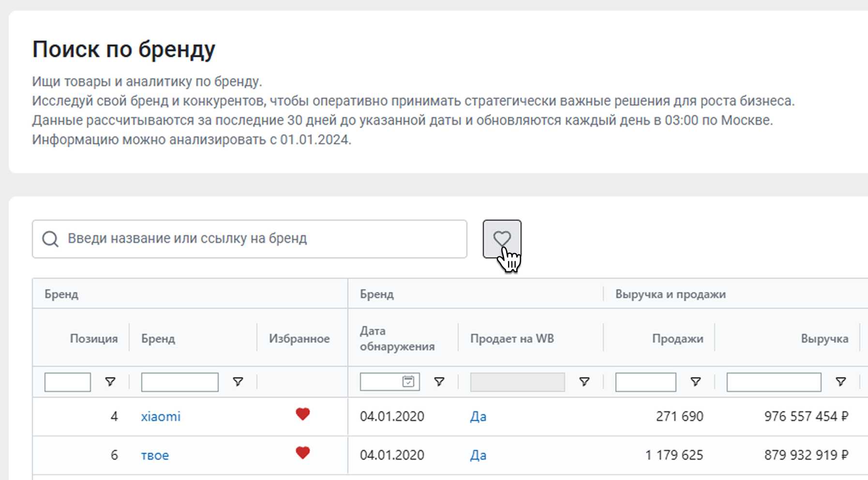Click position number 4 cell
This screenshot has height=480, width=868.
click(x=114, y=417)
